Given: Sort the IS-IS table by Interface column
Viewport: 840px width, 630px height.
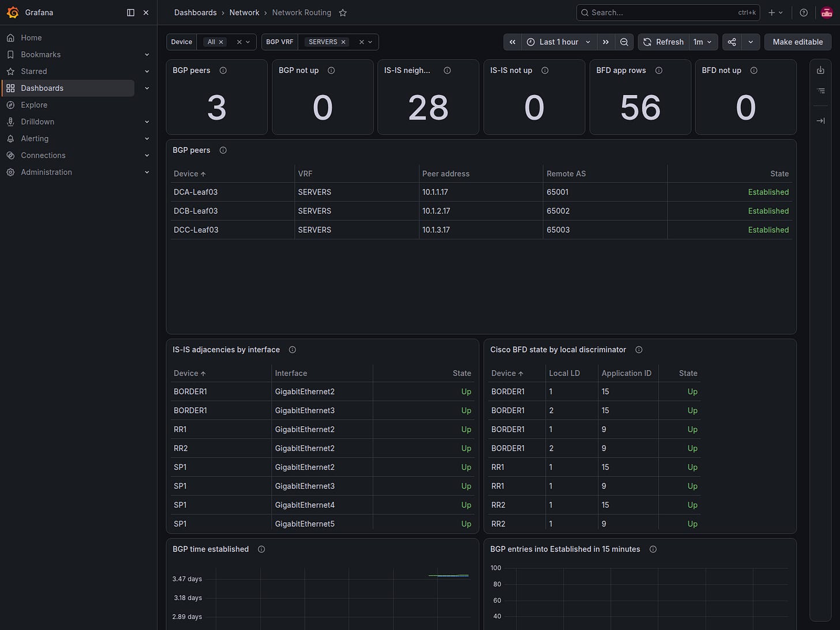Looking at the screenshot, I should tap(291, 373).
